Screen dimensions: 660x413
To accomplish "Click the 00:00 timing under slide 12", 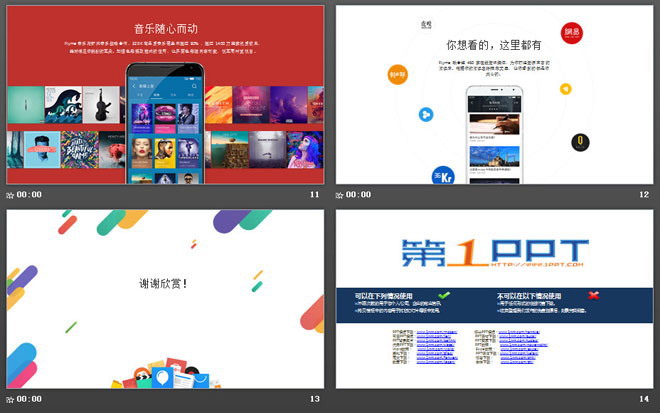I will 359,195.
